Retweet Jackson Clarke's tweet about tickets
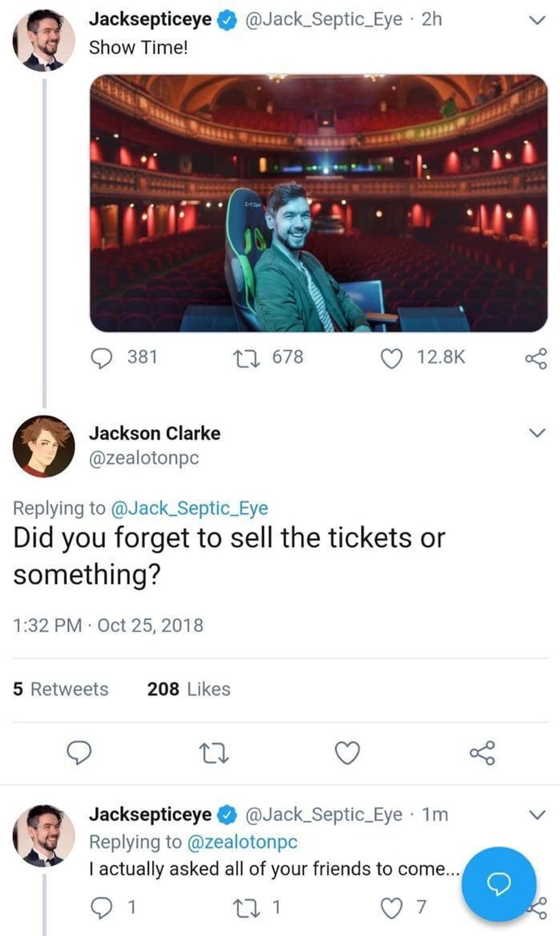Screen dimensions: 560x936 click(214, 753)
